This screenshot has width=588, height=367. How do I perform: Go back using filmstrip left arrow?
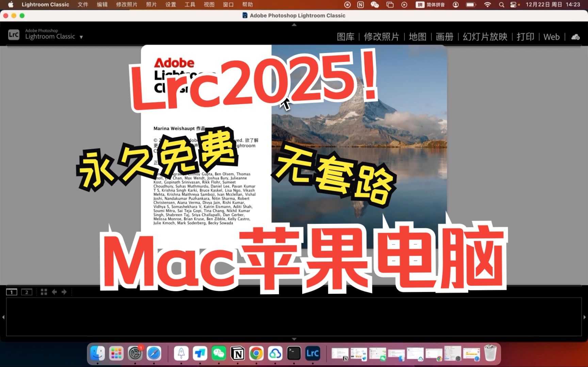pyautogui.click(x=54, y=292)
